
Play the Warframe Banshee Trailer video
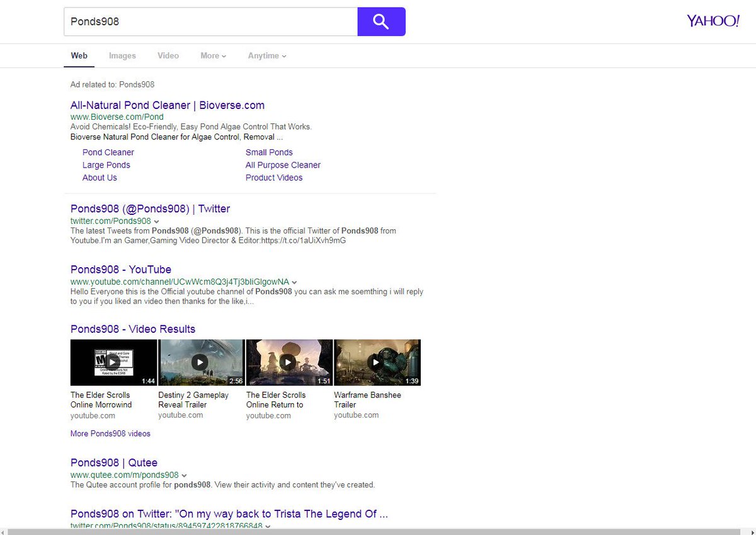click(377, 362)
